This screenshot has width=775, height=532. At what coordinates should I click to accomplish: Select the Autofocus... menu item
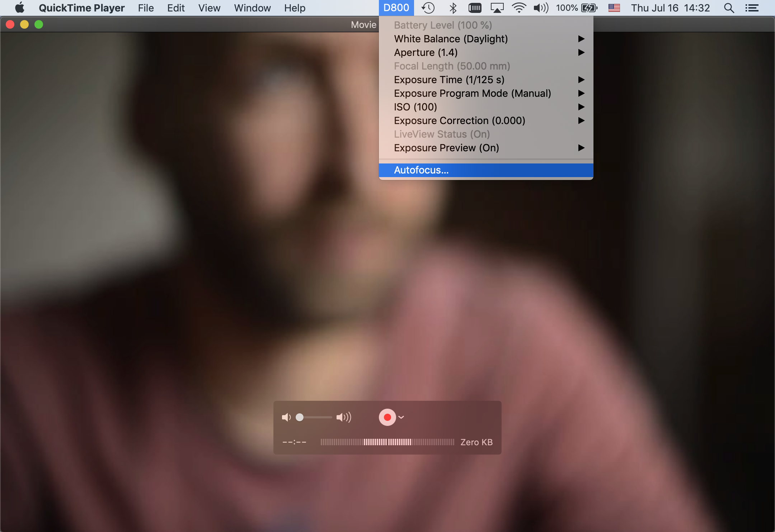(x=421, y=170)
